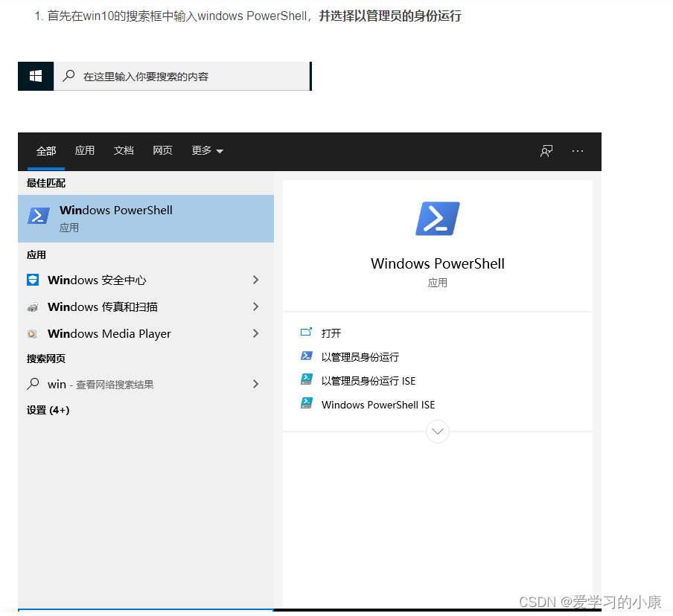
Task: Click the open-window icon beside 打开
Action: click(306, 332)
